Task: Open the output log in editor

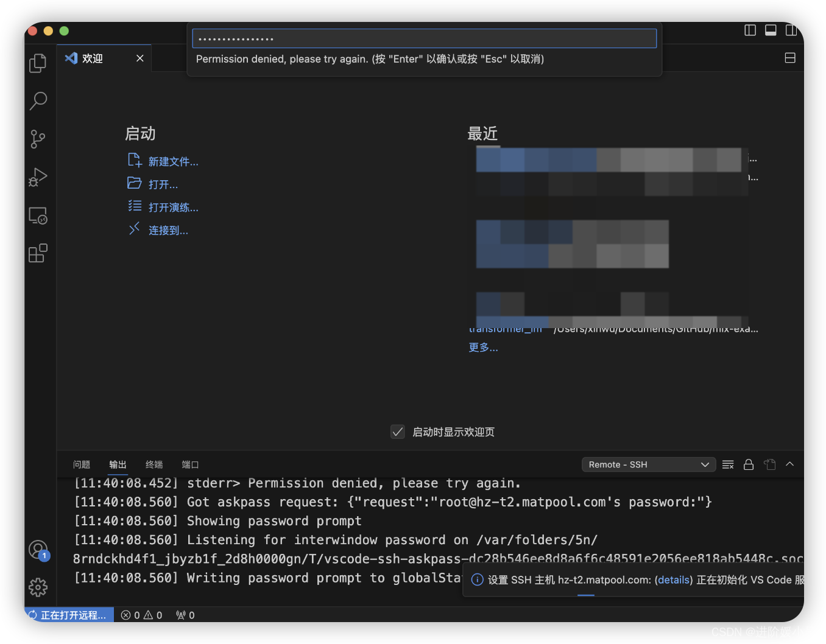Action: pos(770,464)
